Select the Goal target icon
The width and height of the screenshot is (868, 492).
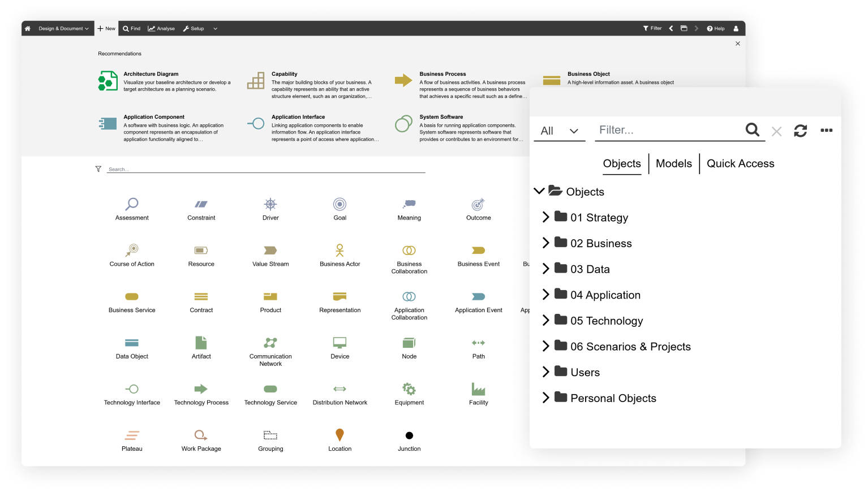340,204
